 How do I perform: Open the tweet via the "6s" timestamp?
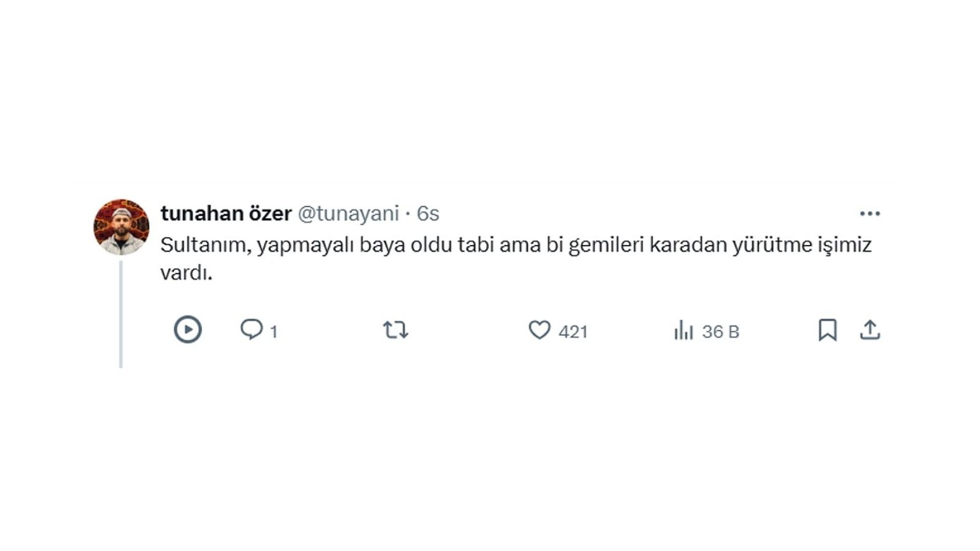click(x=428, y=214)
